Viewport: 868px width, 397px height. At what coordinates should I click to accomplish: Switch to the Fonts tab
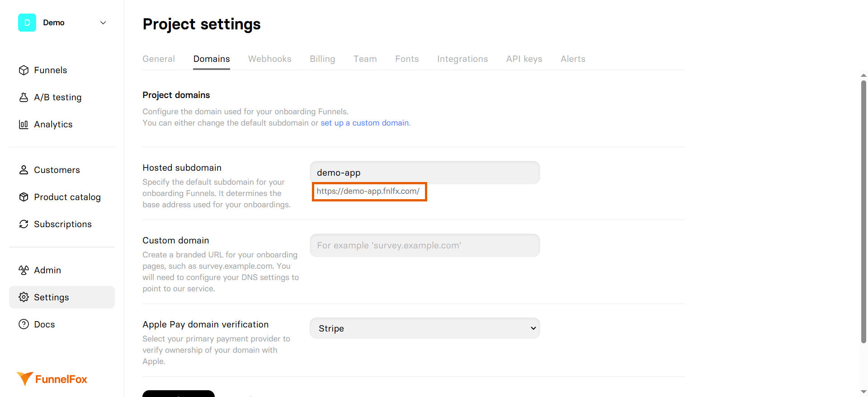click(x=407, y=59)
